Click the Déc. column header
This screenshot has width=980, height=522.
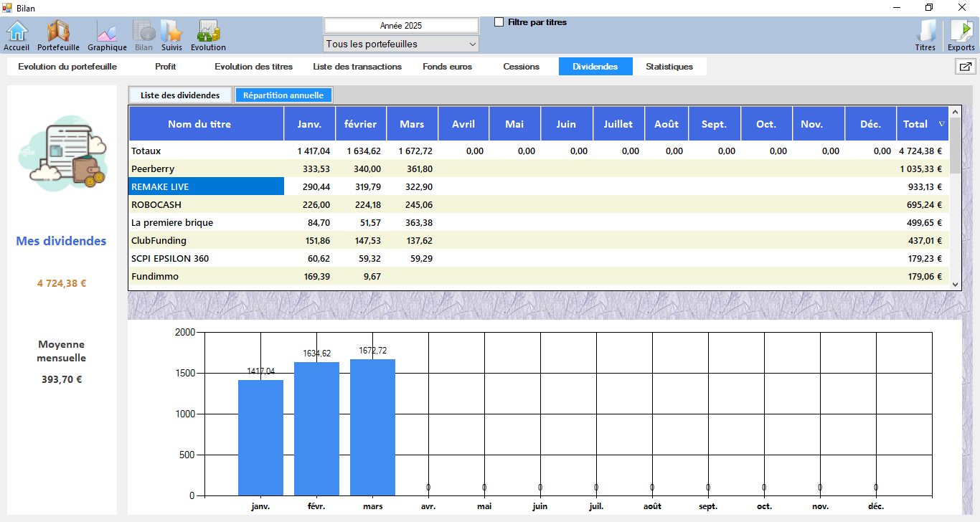click(871, 124)
